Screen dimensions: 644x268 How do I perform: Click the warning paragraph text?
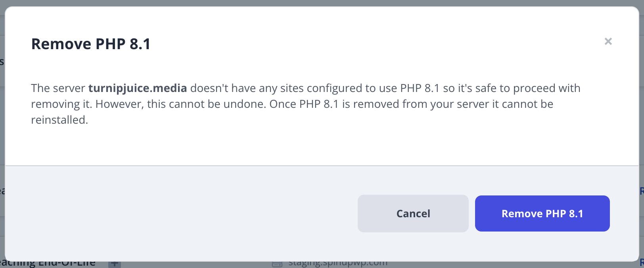click(x=305, y=104)
